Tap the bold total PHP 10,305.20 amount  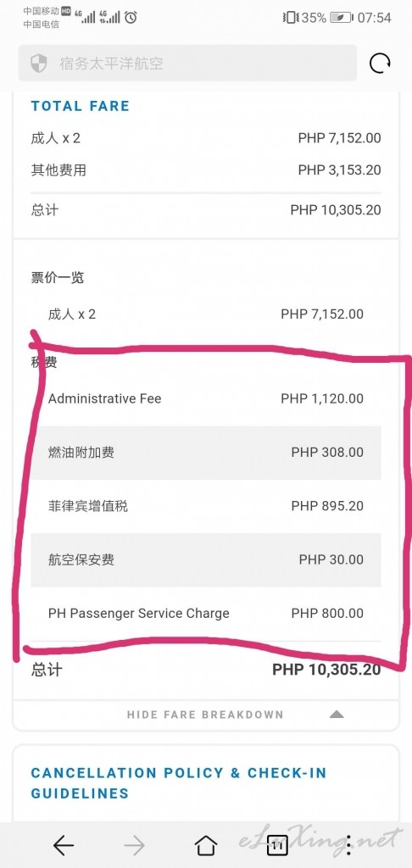click(x=326, y=670)
